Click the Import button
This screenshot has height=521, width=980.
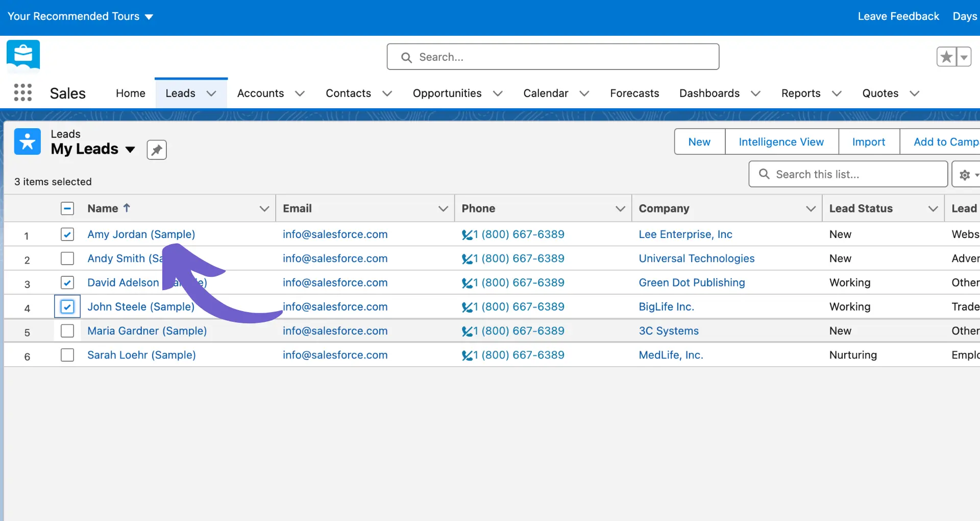(869, 141)
